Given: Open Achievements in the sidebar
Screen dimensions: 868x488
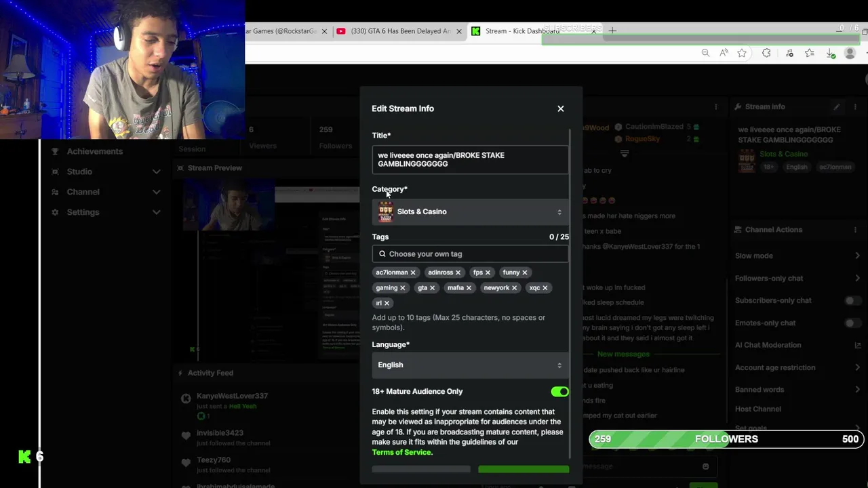Looking at the screenshot, I should (x=95, y=151).
